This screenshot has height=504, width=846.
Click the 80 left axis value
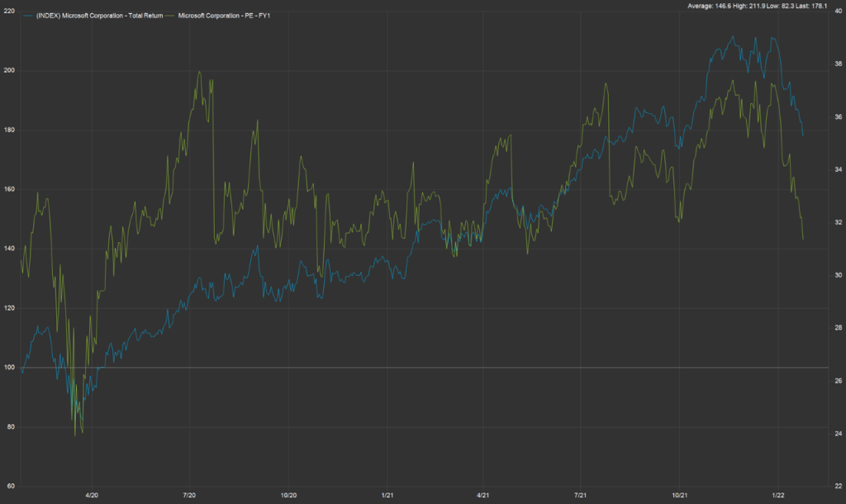click(x=11, y=427)
